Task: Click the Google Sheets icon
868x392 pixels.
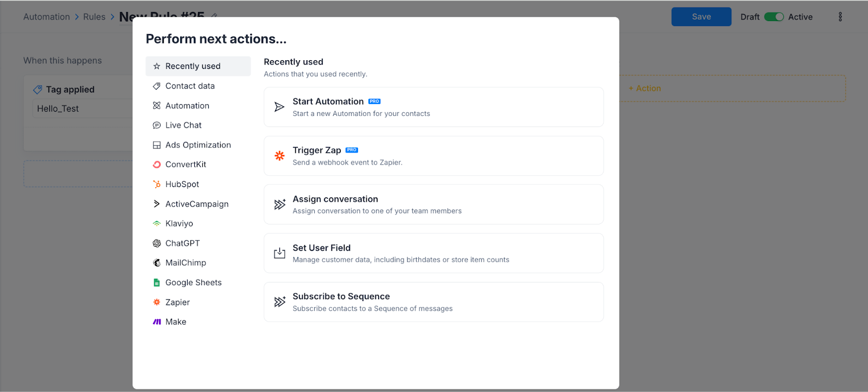Action: [x=157, y=282]
